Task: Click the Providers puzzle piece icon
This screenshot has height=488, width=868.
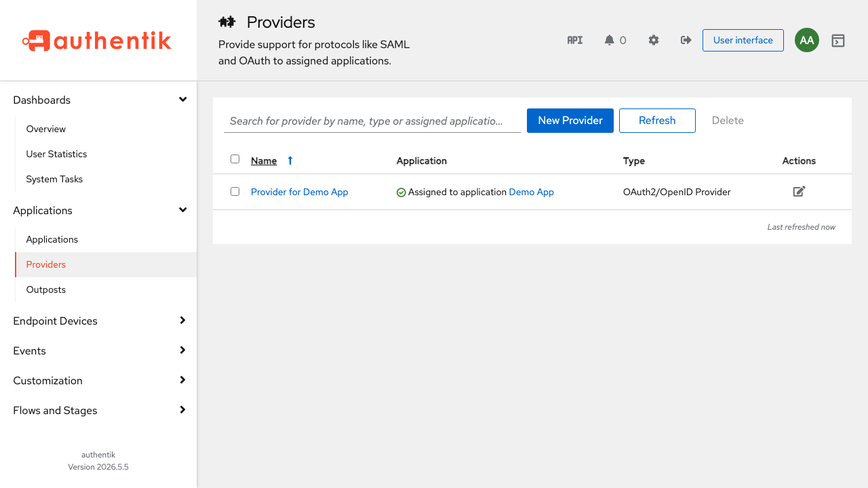Action: pos(227,22)
